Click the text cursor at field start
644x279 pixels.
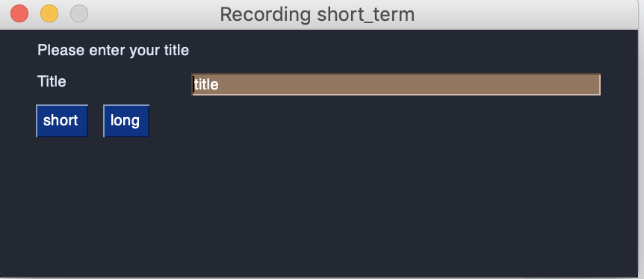(193, 84)
